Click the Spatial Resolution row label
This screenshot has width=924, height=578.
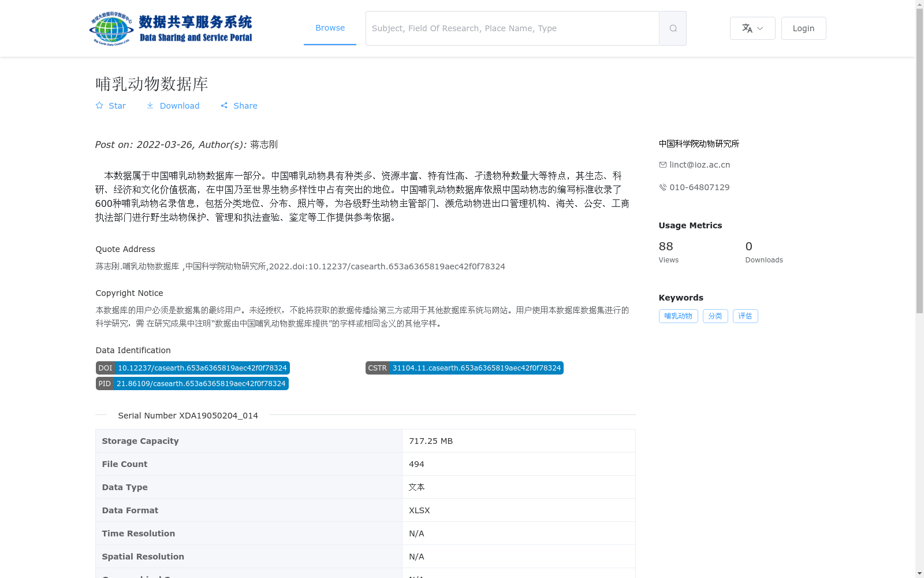point(143,557)
